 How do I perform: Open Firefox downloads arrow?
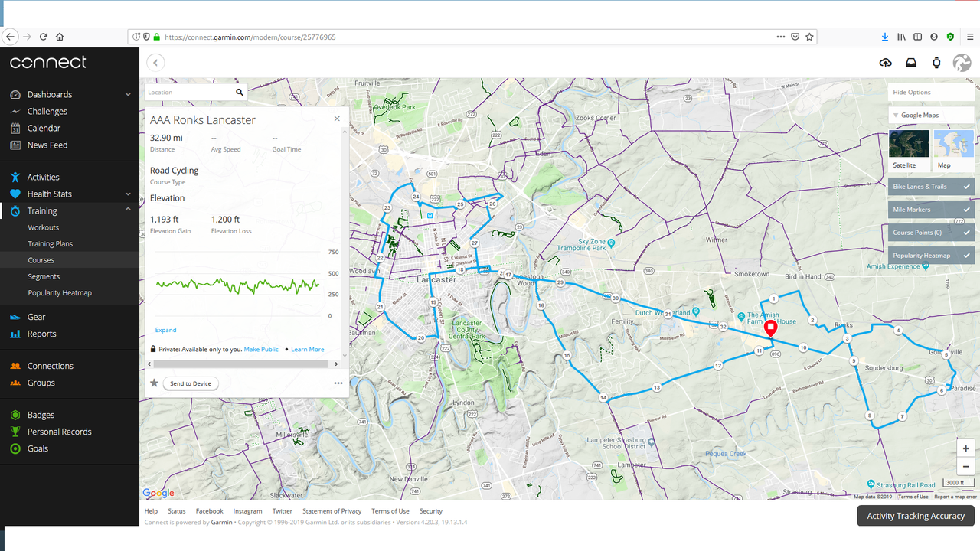point(885,37)
